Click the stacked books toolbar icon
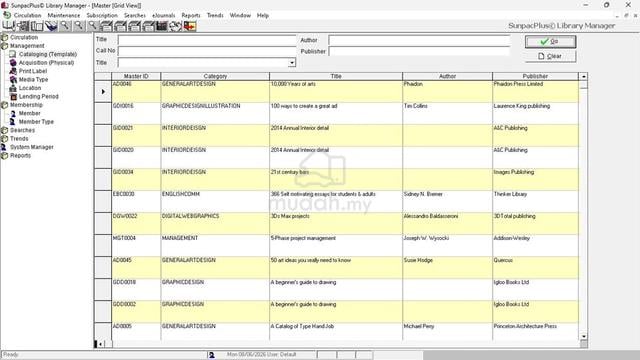640x360 pixels. 51,26
